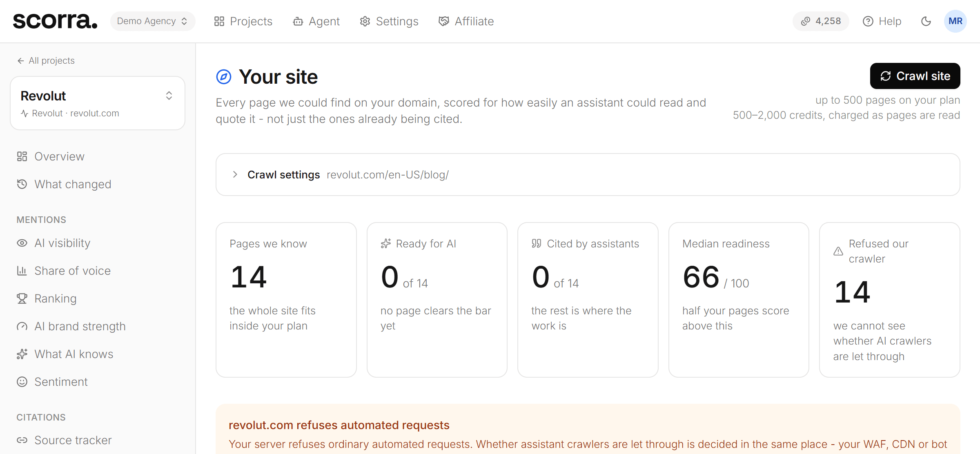Click the Revolut selector up-down chevrons
This screenshot has width=980, height=454.
coord(169,96)
